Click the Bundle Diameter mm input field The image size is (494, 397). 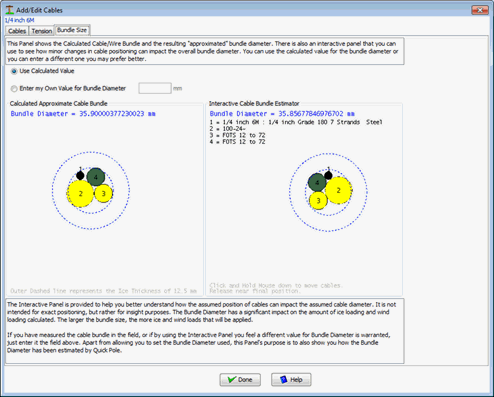click(155, 88)
